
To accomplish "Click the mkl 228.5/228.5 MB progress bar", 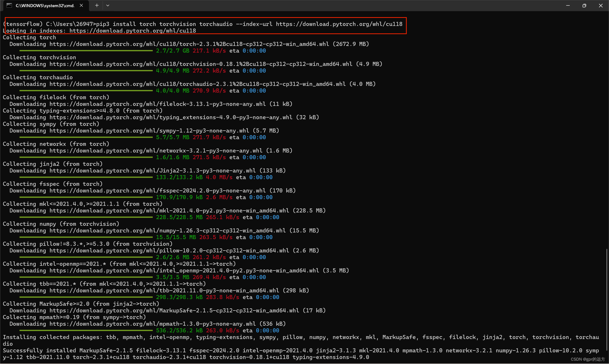I will point(86,217).
